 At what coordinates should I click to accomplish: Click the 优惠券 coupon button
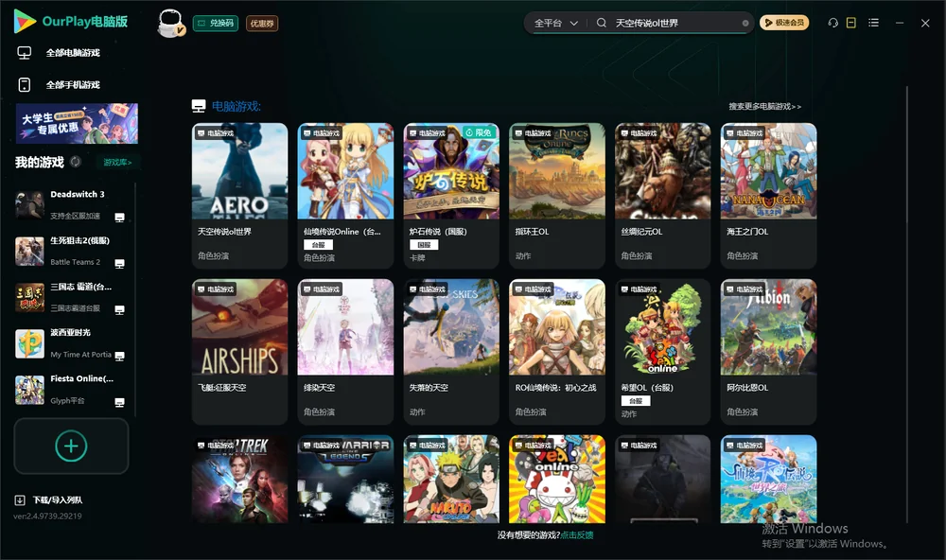click(262, 23)
